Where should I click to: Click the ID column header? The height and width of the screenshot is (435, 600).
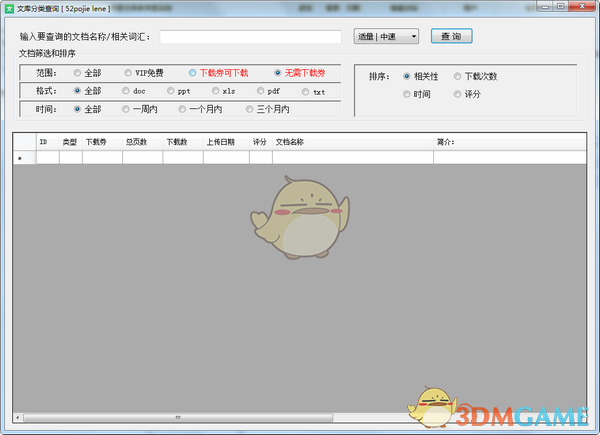47,142
